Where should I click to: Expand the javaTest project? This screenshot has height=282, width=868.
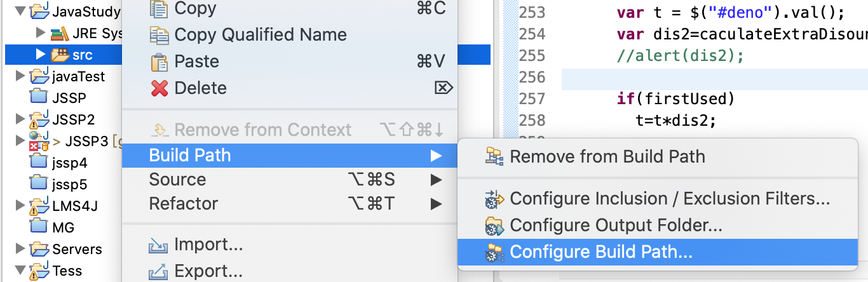tap(20, 77)
